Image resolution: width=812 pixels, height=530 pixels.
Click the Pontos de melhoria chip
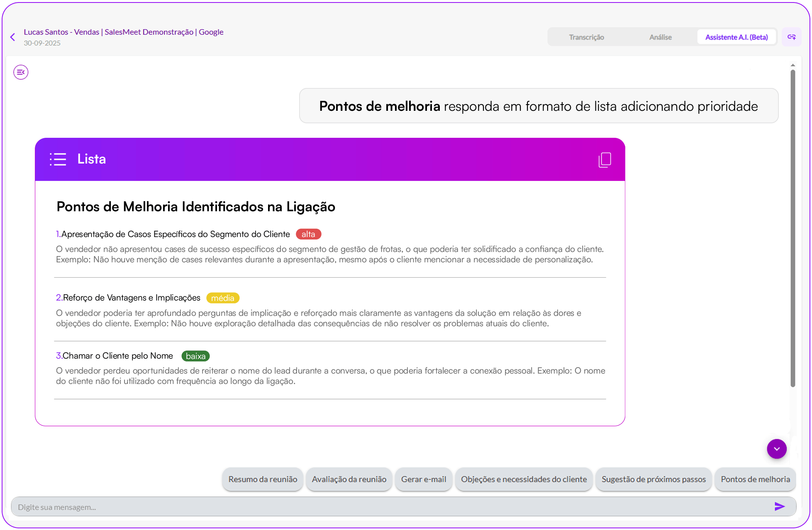tap(755, 479)
